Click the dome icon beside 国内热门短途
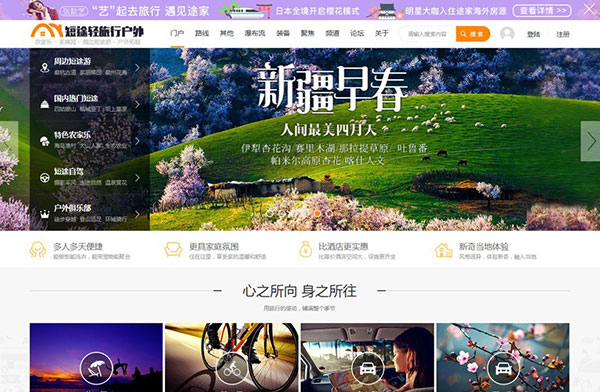Screen dimensions: 600x392 [x=45, y=104]
